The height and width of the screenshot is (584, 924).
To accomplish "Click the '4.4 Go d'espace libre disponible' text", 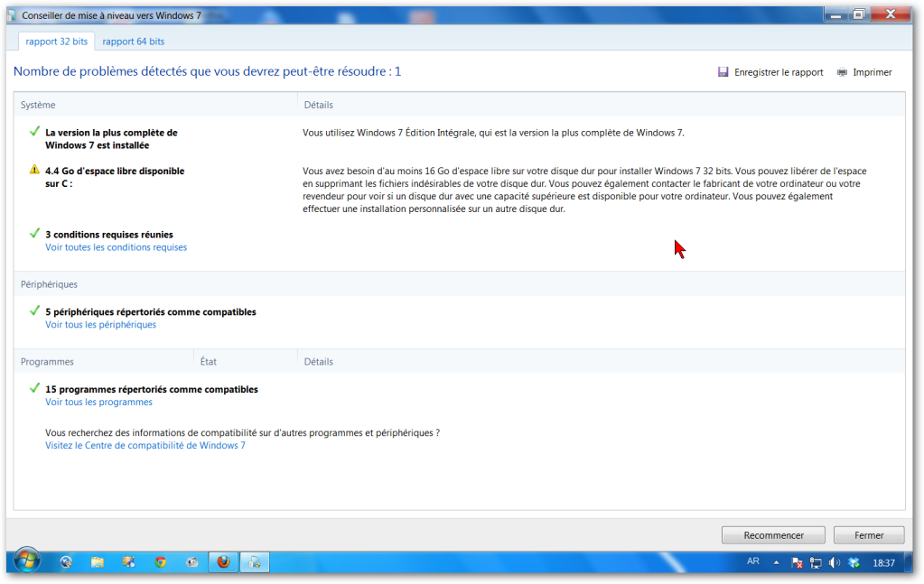I will [115, 177].
